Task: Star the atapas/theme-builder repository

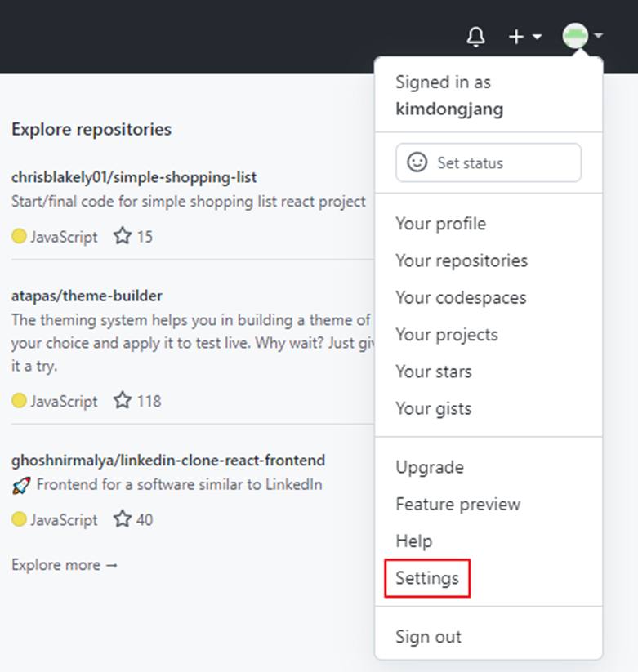Action: click(x=123, y=400)
